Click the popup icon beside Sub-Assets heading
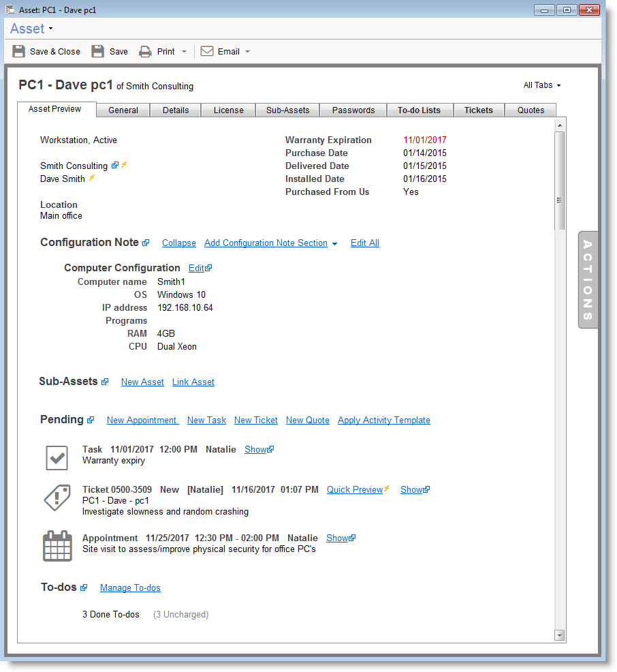This screenshot has height=672, width=617. pyautogui.click(x=105, y=382)
